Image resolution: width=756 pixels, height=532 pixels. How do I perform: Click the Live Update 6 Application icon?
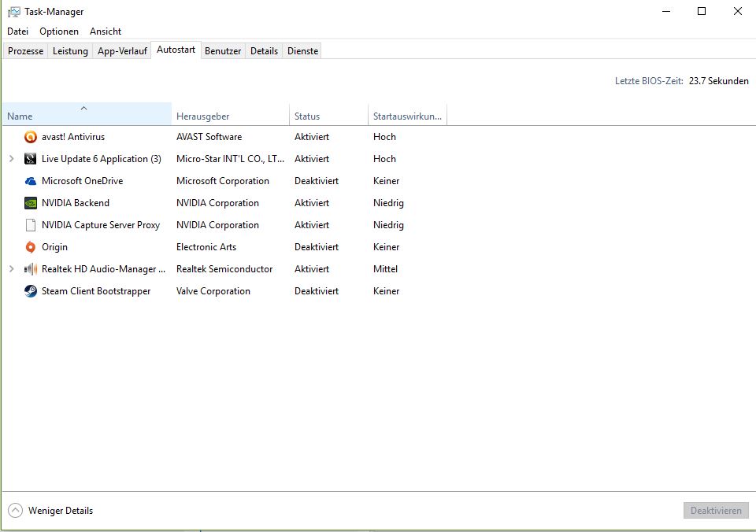coord(31,159)
